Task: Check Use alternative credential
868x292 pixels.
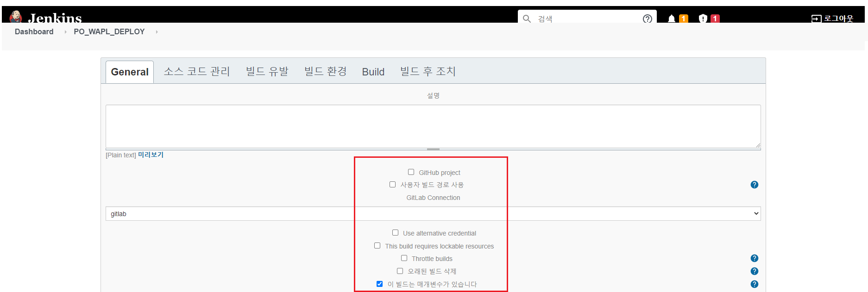Action: pyautogui.click(x=395, y=233)
